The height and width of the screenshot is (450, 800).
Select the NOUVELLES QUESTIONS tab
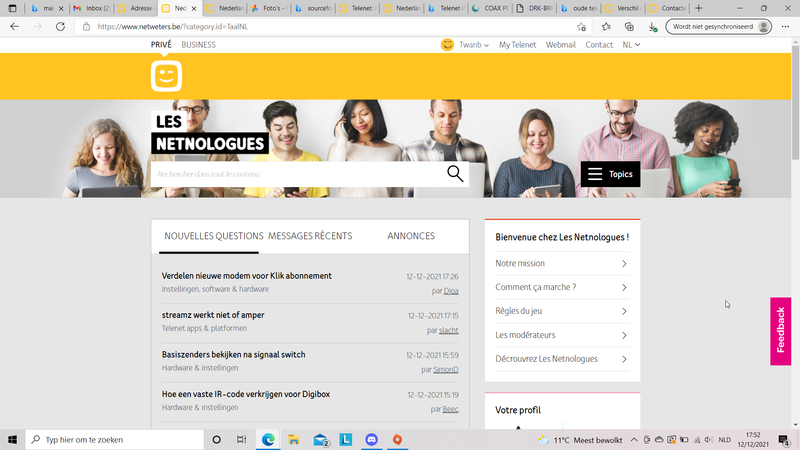click(x=214, y=236)
